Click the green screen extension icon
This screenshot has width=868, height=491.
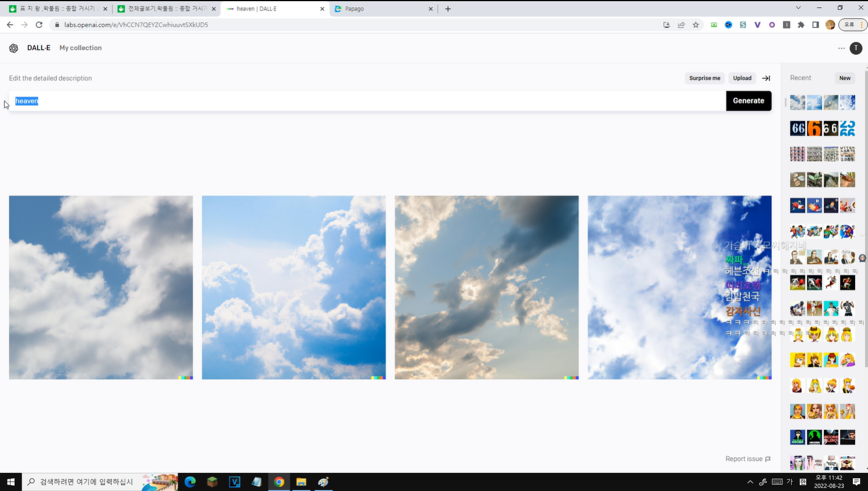[714, 25]
